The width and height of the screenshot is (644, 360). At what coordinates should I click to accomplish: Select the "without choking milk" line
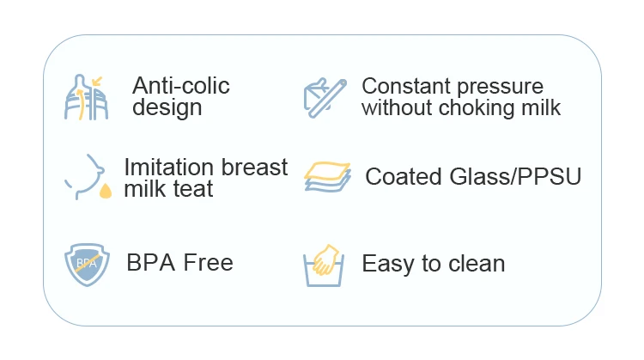461,107
